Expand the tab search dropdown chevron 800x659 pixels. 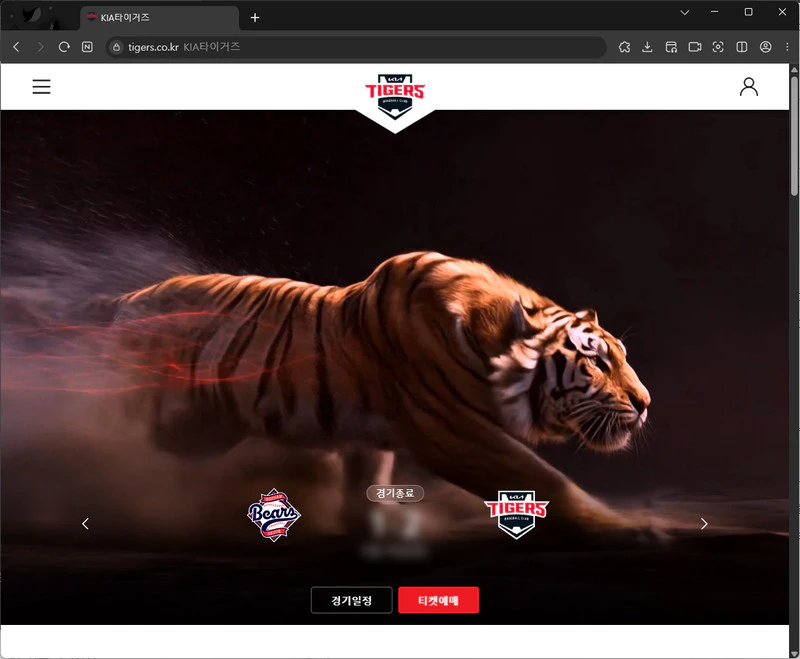click(685, 13)
